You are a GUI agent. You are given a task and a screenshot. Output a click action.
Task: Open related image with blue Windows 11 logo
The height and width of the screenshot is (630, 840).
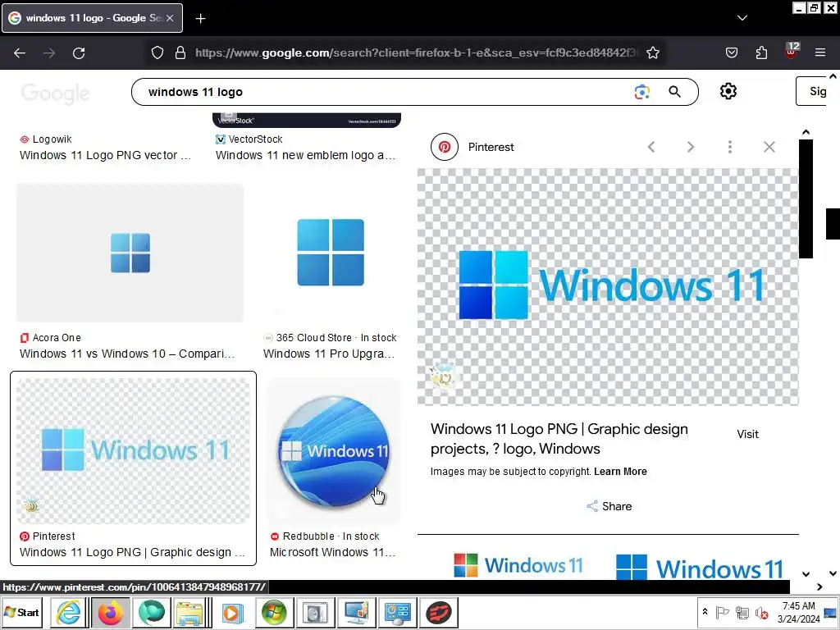(x=700, y=567)
